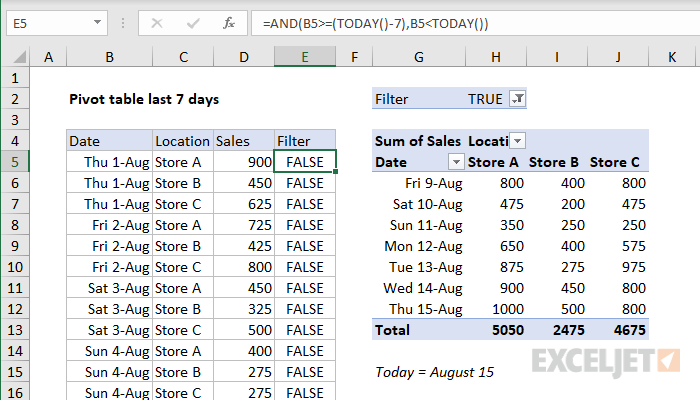The image size is (700, 400).
Task: Click into the formula bar text
Action: click(450, 23)
